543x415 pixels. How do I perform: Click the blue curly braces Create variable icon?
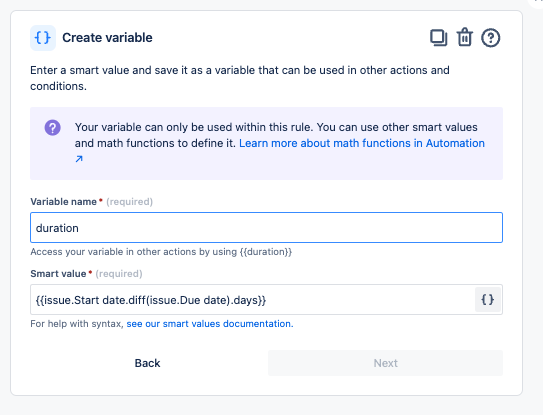43,38
